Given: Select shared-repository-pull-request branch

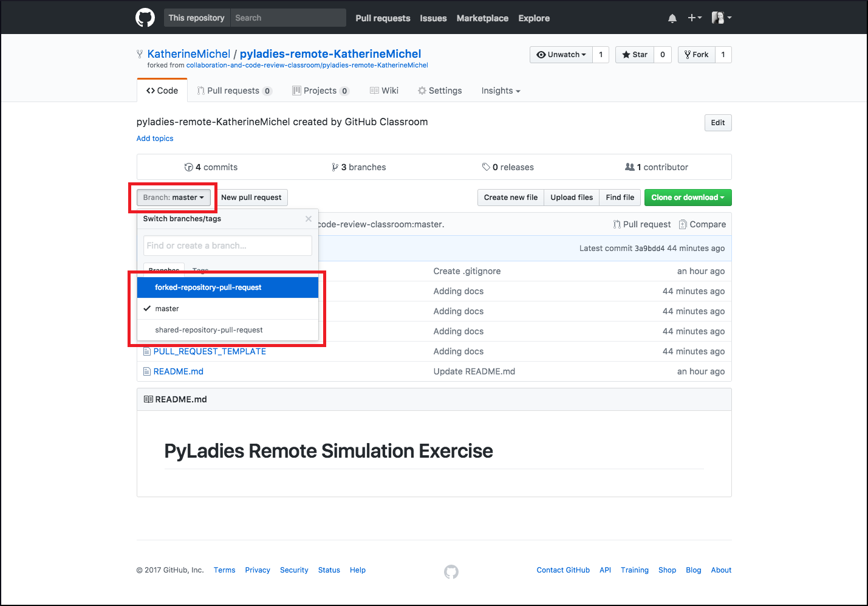Looking at the screenshot, I should [x=228, y=330].
